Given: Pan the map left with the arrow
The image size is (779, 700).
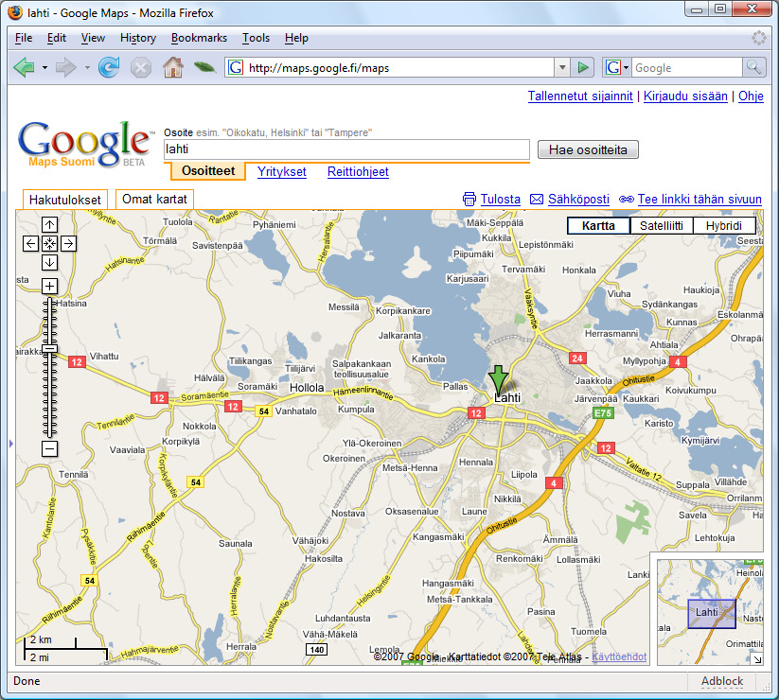Looking at the screenshot, I should click(31, 243).
